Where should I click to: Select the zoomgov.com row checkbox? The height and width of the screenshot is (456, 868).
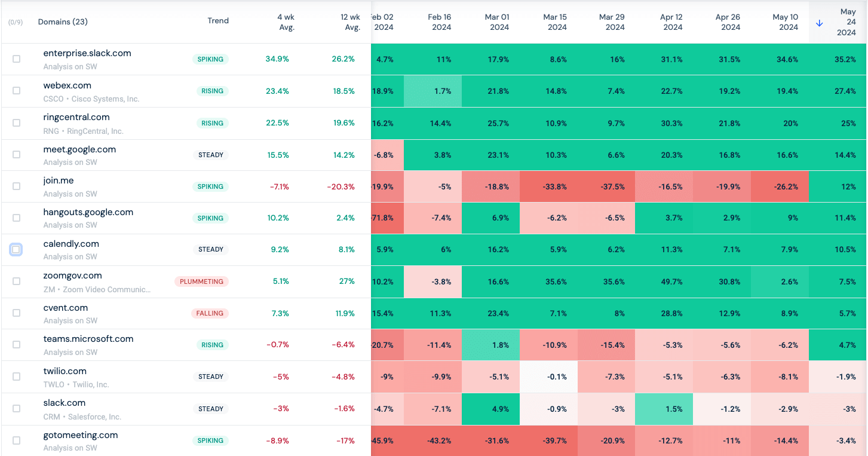coord(17,281)
